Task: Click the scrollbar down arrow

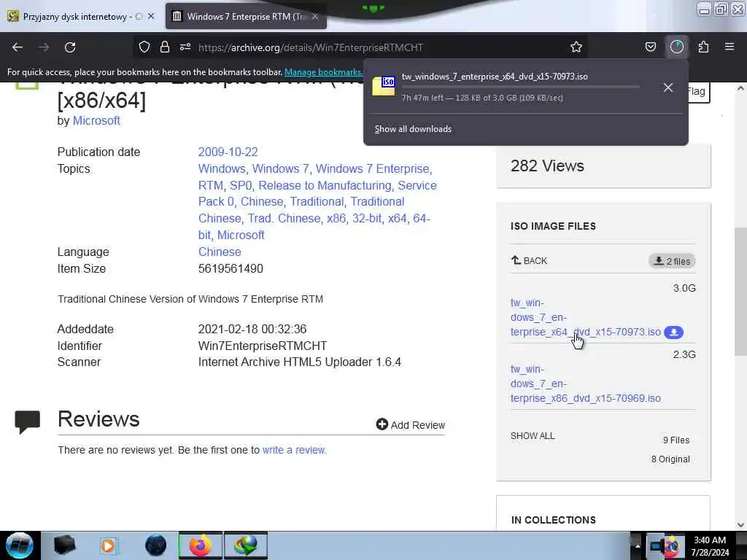Action: pyautogui.click(x=740, y=525)
